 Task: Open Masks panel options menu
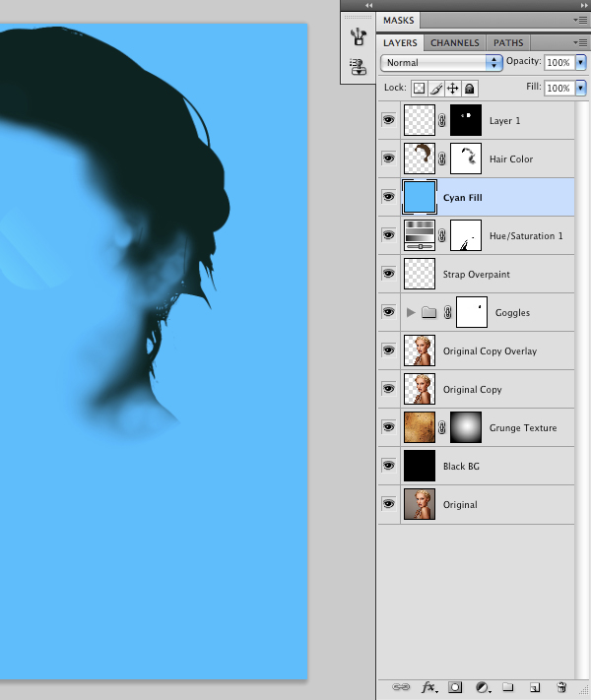pos(581,20)
